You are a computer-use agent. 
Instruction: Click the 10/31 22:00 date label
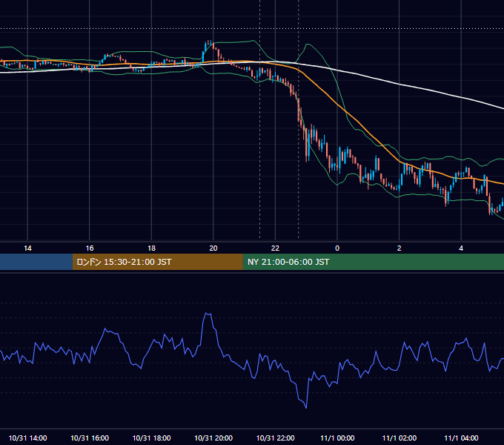[275, 438]
